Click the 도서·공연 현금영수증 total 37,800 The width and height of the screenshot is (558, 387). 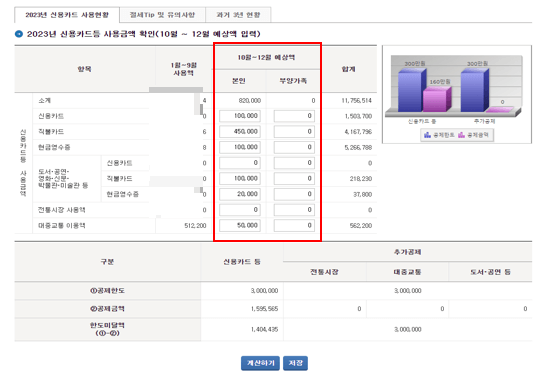(363, 195)
